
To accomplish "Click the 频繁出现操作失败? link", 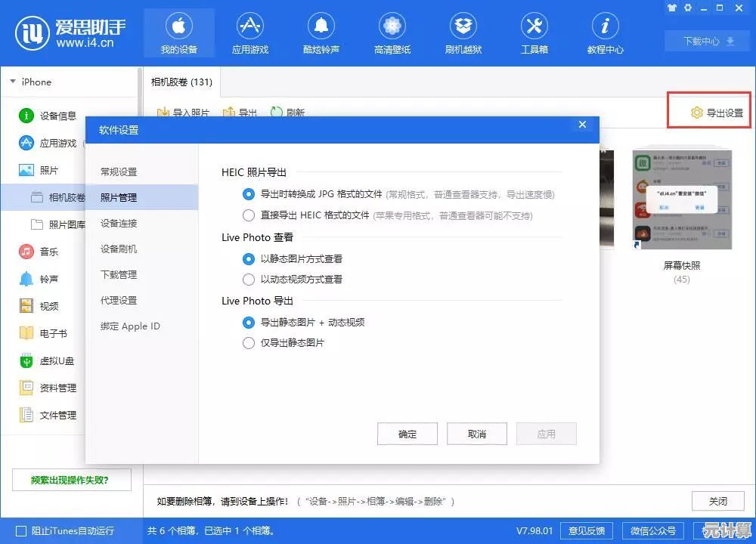I will pos(70,480).
